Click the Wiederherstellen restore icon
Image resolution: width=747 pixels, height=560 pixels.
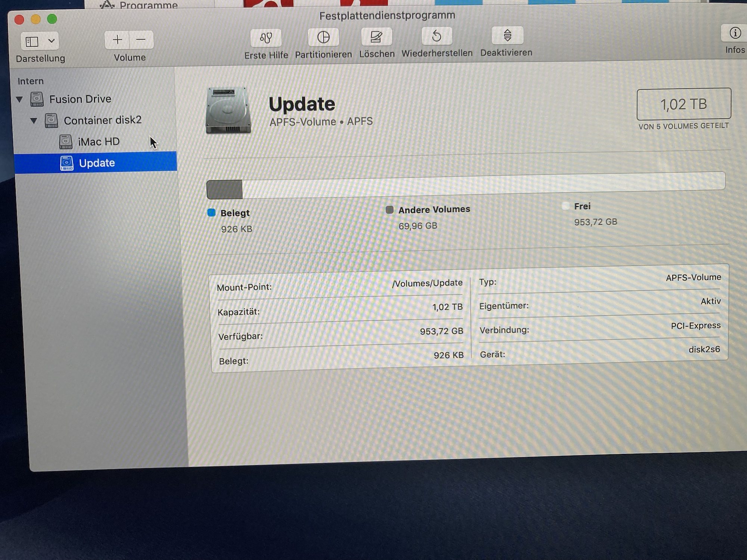(x=437, y=36)
